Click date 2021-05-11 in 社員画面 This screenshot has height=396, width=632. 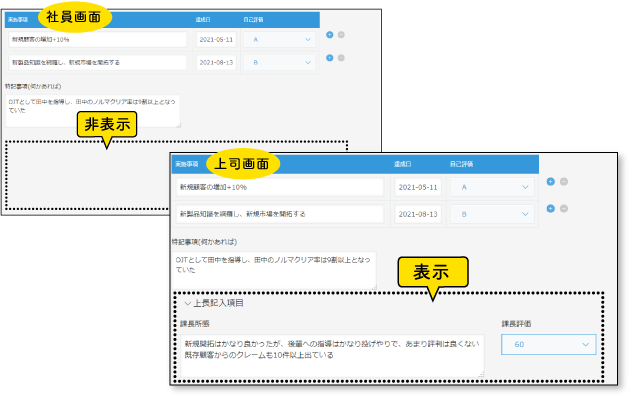click(216, 40)
